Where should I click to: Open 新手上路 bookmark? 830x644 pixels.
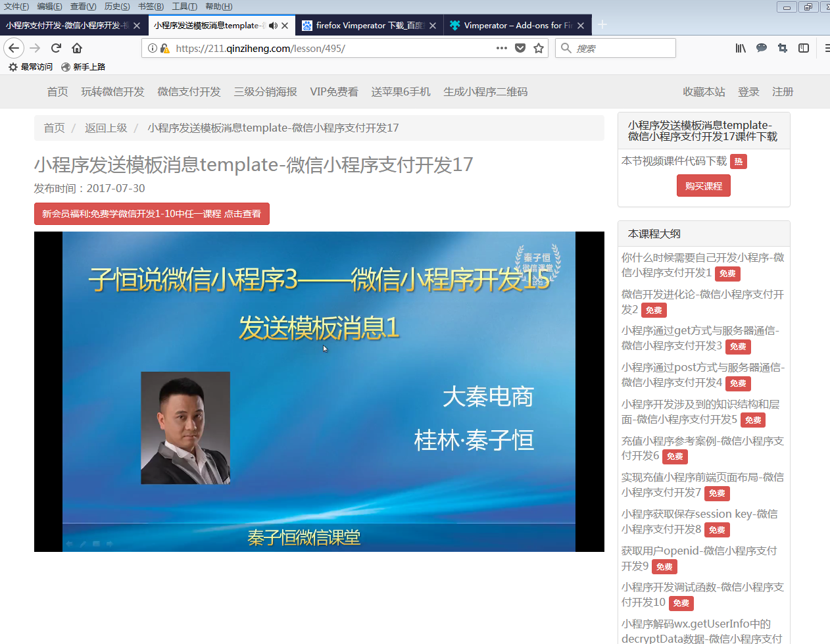[x=83, y=66]
